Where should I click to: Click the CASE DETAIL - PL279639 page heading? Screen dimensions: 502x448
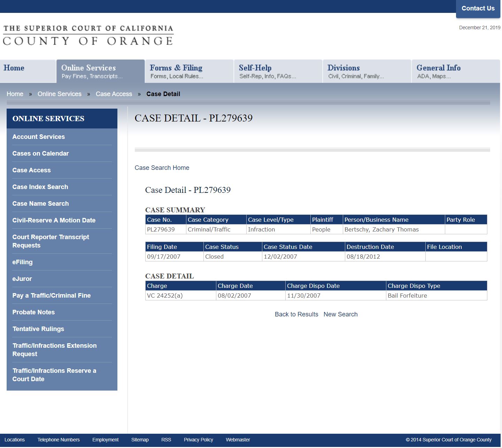(x=194, y=118)
